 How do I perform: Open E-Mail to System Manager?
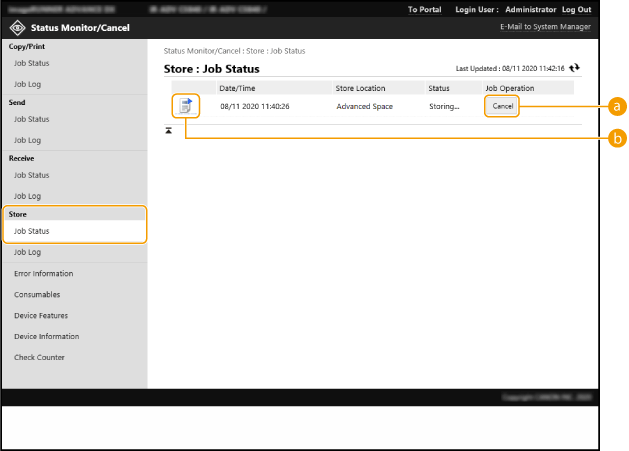tap(545, 27)
